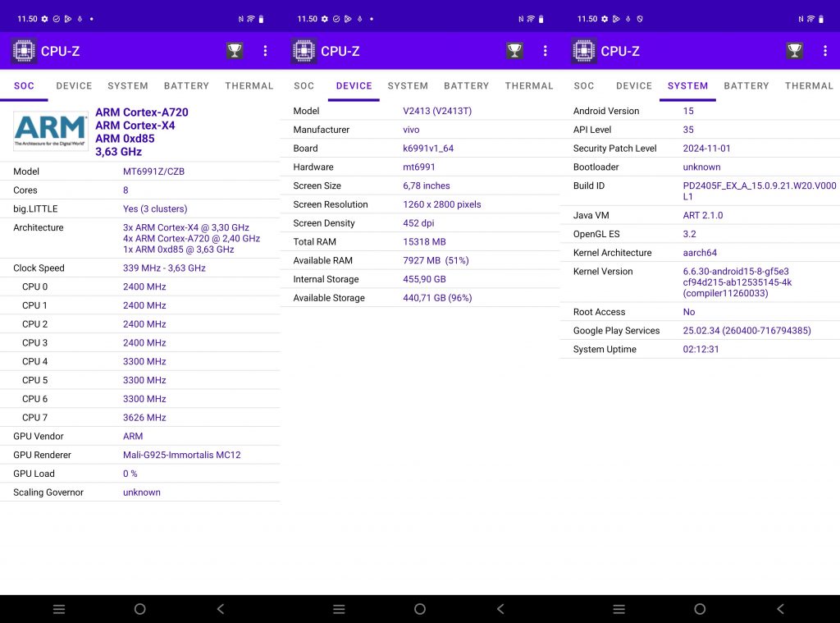Tap the settings gear in right status bar

point(605,19)
